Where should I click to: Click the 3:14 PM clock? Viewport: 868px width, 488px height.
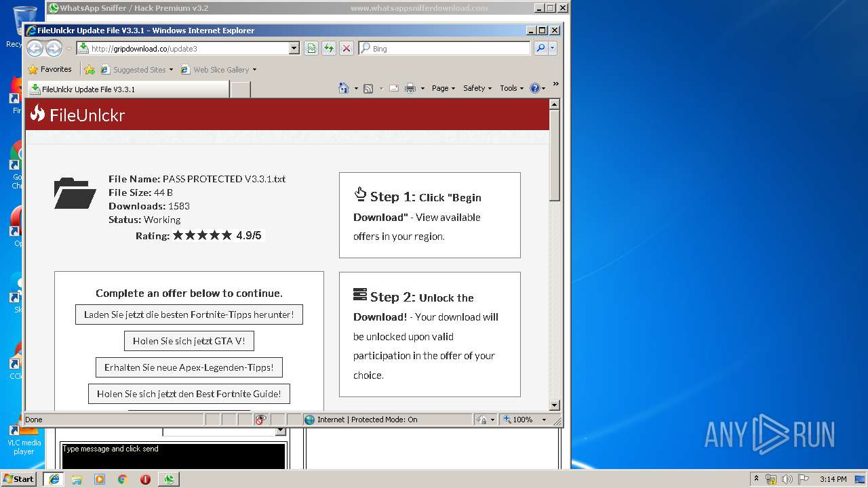pyautogui.click(x=833, y=479)
